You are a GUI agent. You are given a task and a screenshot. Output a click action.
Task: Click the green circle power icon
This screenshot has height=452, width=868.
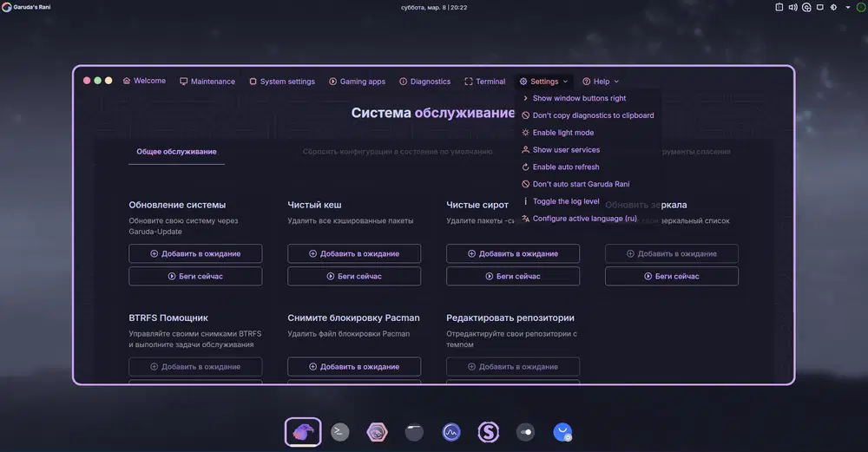click(x=861, y=7)
